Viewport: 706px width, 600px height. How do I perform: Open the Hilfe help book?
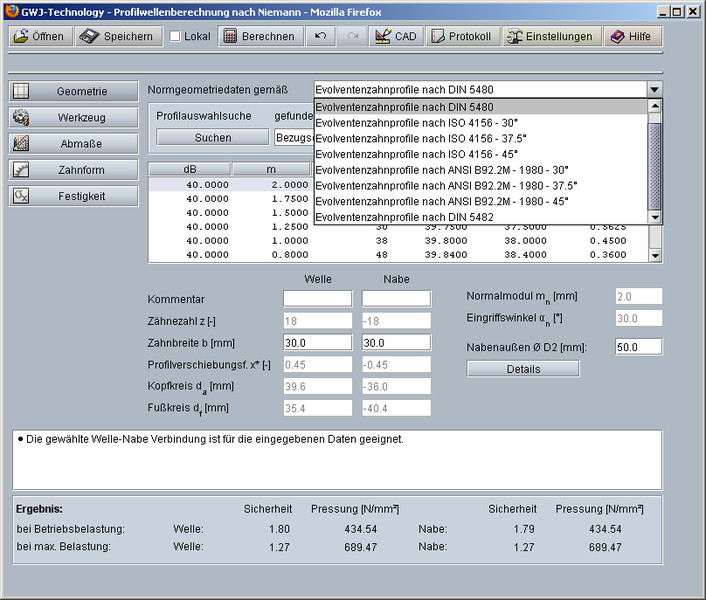click(630, 36)
